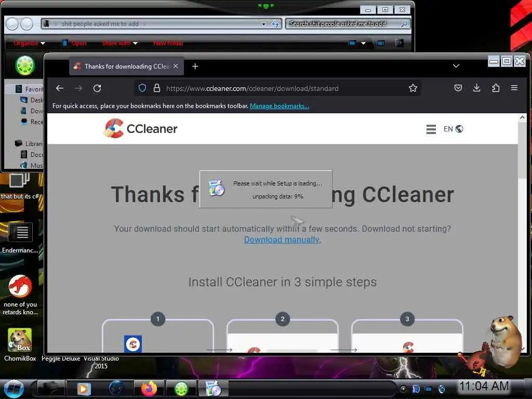Select the Thanks for downloading CCleaner tab

(127, 66)
